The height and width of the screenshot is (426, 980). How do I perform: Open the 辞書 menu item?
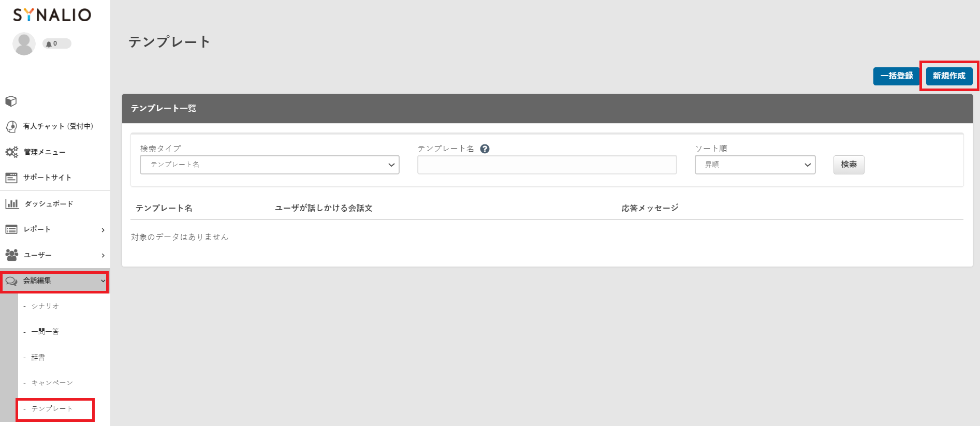point(38,358)
